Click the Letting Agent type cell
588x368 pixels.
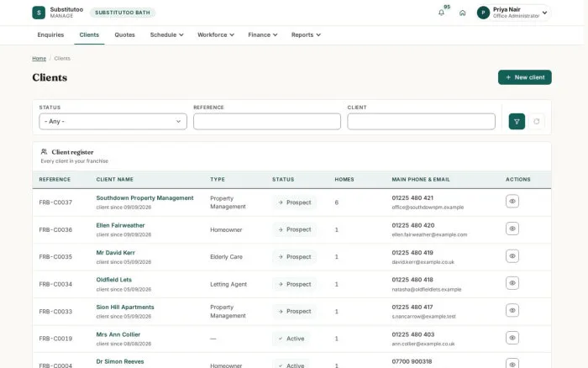tap(228, 284)
